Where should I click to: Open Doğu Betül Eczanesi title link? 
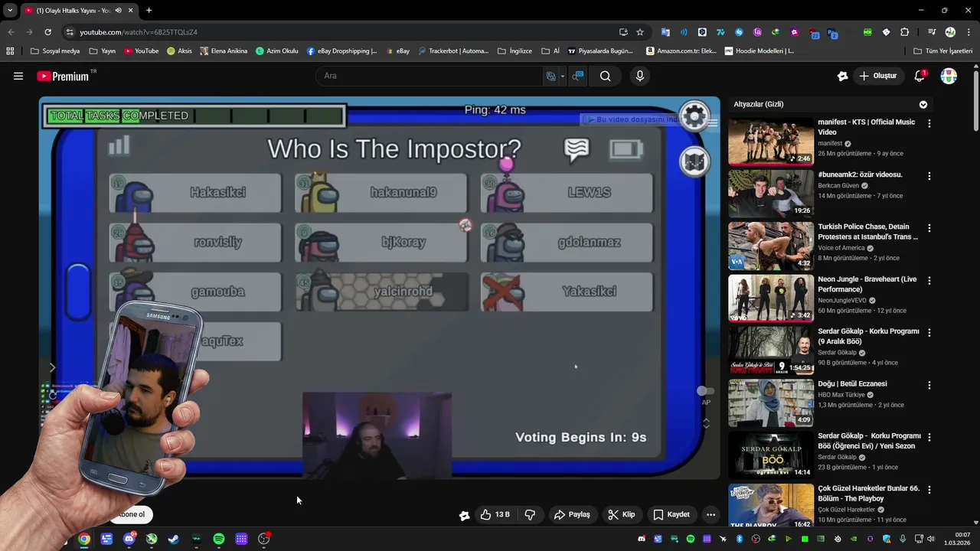click(852, 384)
